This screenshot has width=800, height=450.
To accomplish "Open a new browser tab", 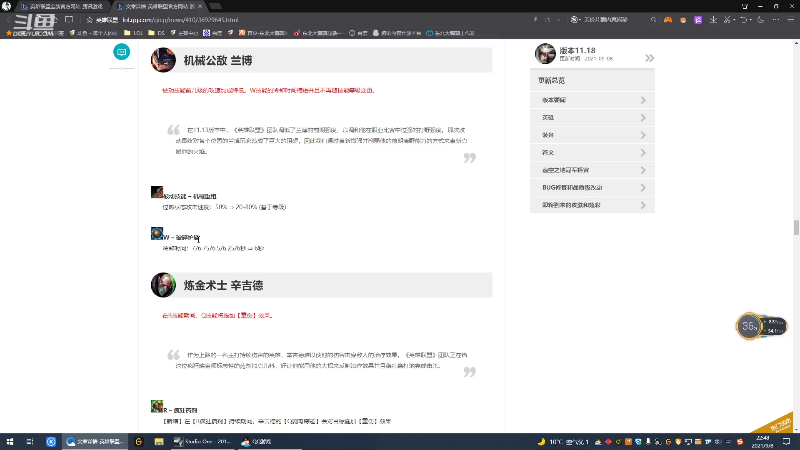I will [216, 6].
